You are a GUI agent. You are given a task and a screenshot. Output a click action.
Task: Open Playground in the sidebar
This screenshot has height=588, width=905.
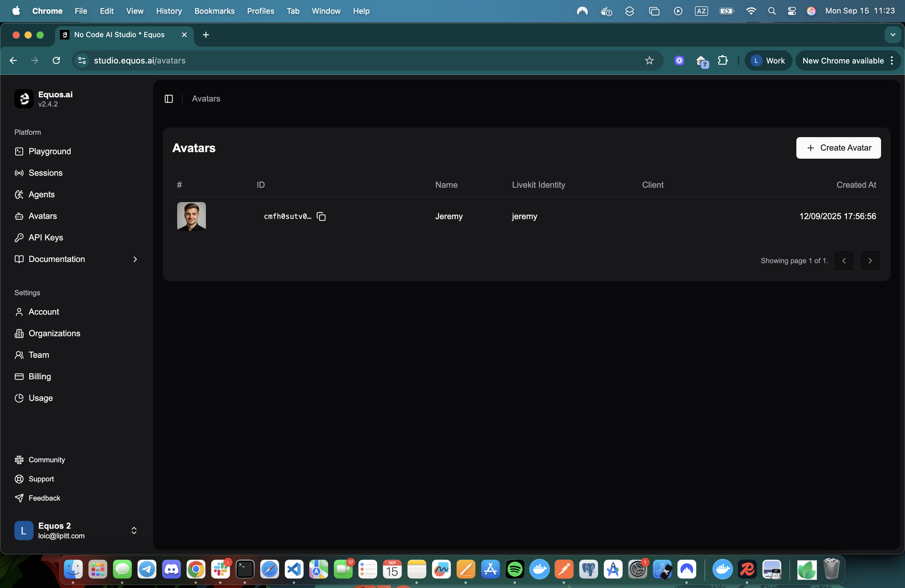(49, 151)
